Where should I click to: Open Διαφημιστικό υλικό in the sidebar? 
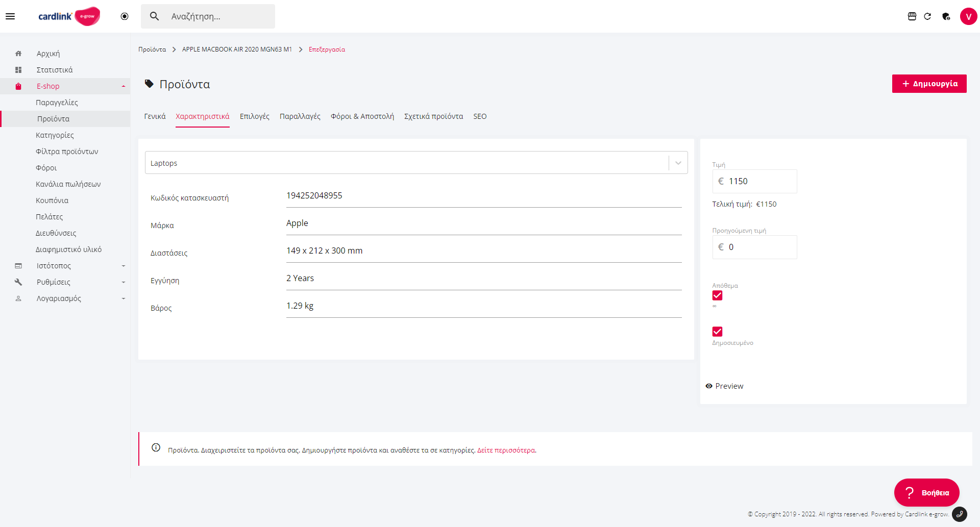[x=68, y=249]
